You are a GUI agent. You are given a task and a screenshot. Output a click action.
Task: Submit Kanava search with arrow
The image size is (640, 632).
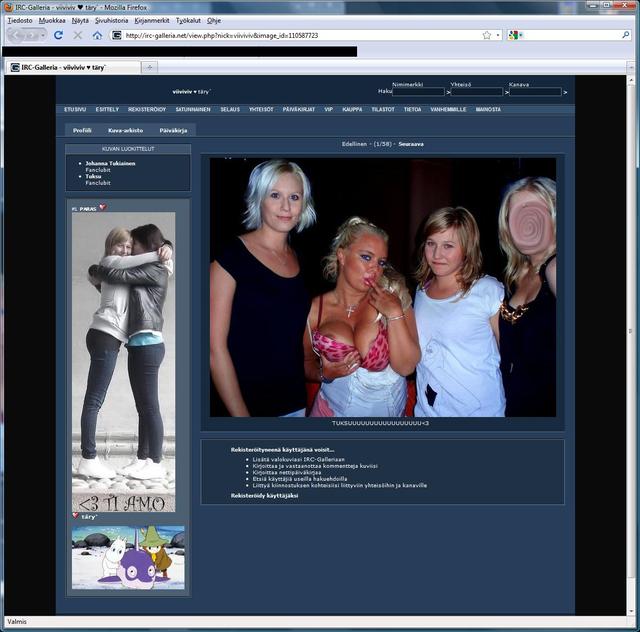(565, 92)
